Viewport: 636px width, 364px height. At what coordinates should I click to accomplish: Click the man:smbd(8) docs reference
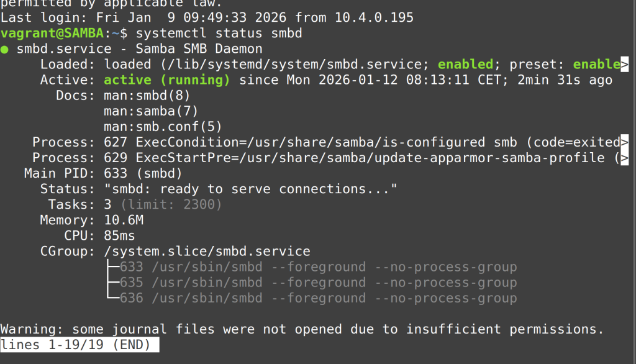pos(147,96)
